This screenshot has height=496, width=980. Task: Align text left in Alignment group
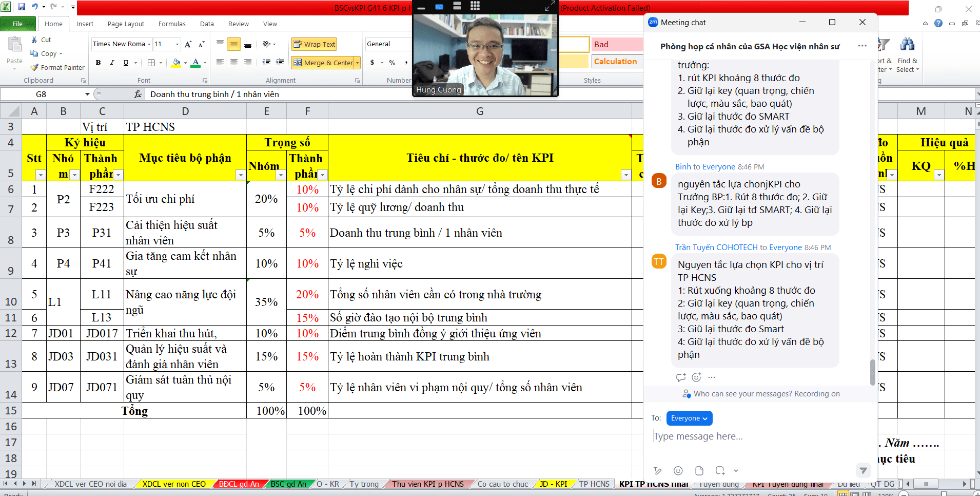[220, 63]
